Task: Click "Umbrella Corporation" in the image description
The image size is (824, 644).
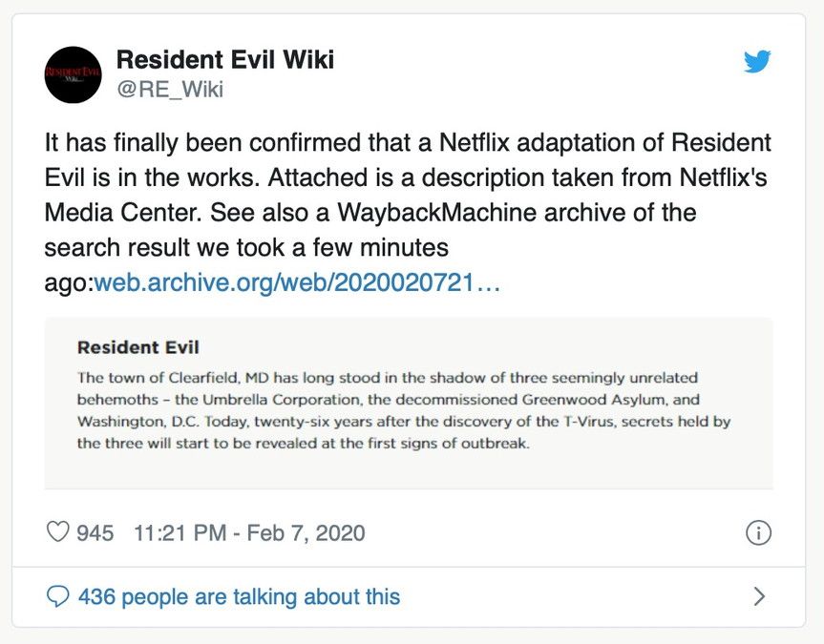Action: [281, 400]
